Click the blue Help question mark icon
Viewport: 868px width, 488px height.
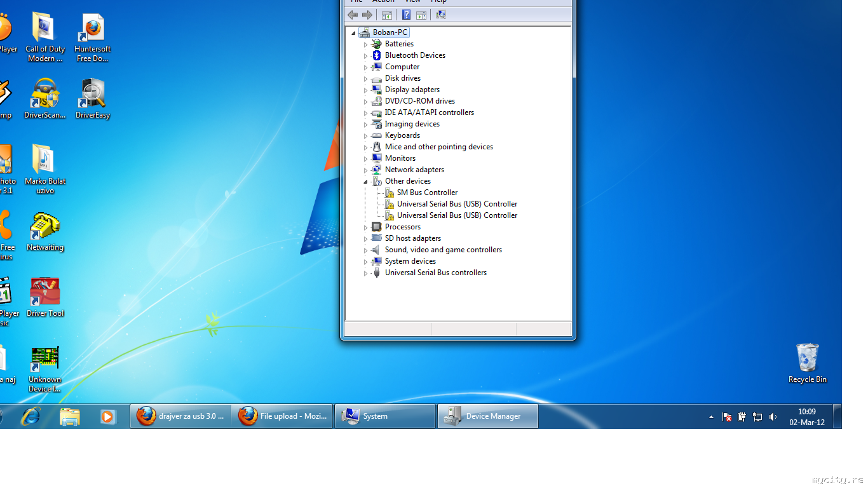[406, 15]
